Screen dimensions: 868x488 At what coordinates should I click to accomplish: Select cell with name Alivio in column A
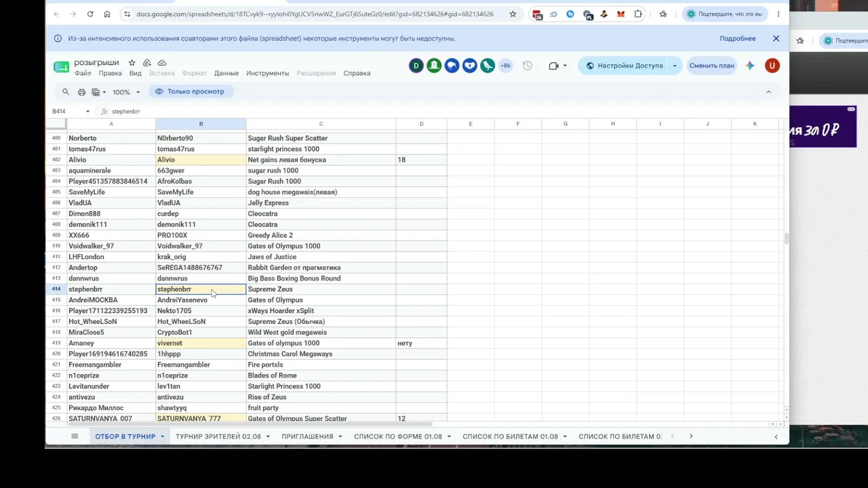pyautogui.click(x=111, y=160)
